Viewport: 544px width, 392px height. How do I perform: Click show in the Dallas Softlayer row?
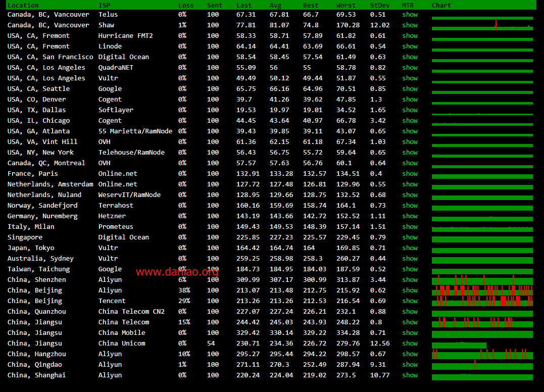[410, 110]
